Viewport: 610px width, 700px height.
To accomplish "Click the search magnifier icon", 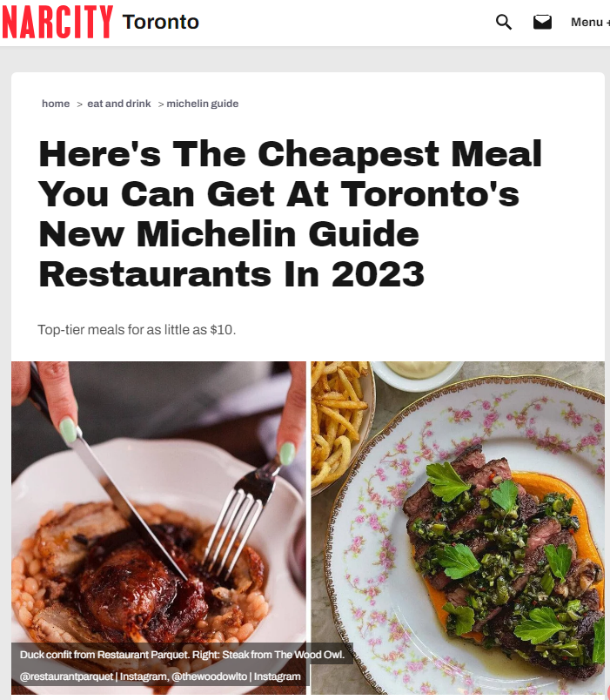I will coord(504,22).
